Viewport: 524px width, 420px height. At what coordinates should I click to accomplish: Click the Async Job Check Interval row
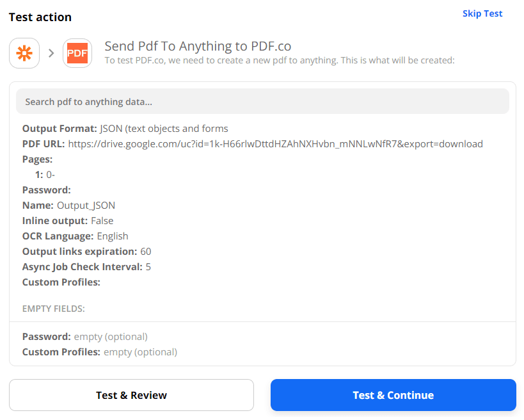pyautogui.click(x=86, y=266)
